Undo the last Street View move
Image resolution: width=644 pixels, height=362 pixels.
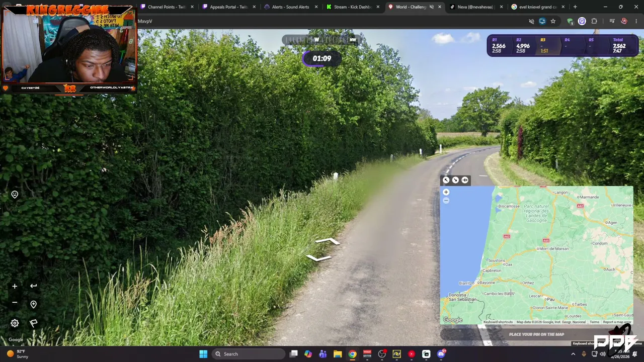(x=33, y=286)
